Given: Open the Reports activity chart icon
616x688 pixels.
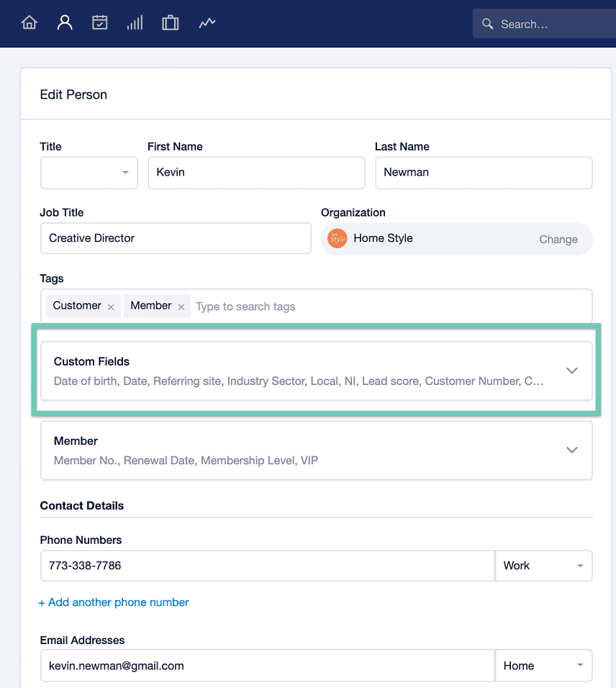Looking at the screenshot, I should (207, 22).
